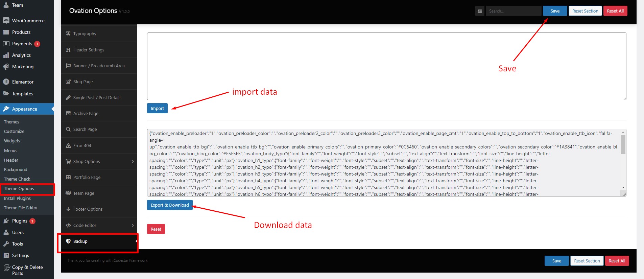Click the WooCommerce icon

[6, 21]
